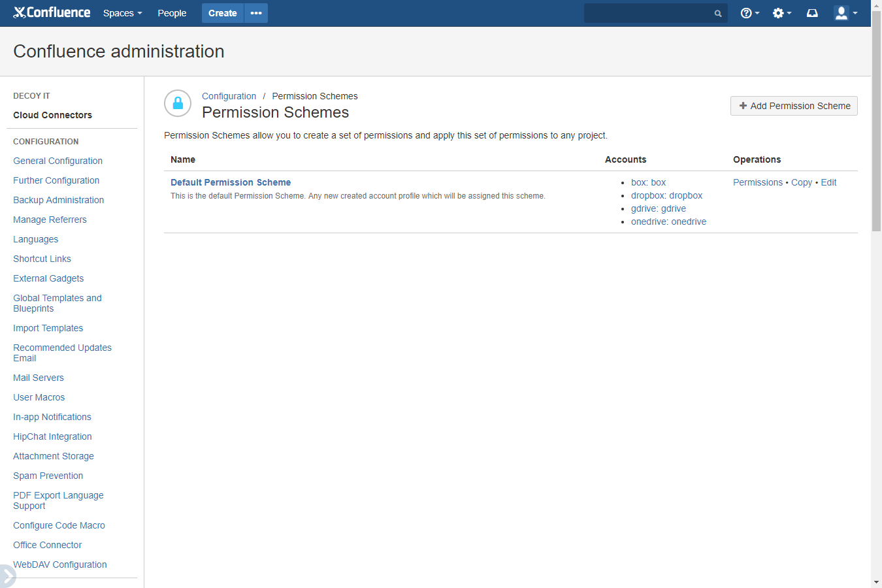Open the Spaces dropdown menu
882x588 pixels.
point(122,13)
